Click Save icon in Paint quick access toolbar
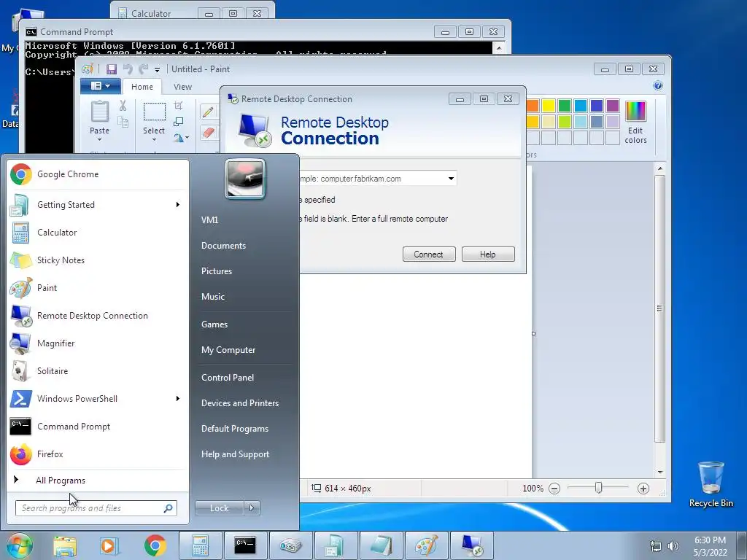 112,69
